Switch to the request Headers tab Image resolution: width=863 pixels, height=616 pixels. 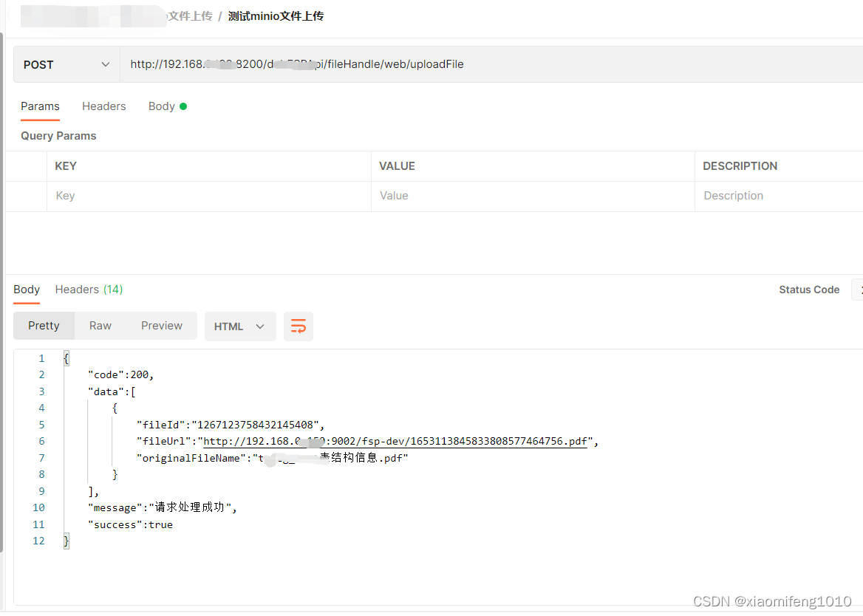pos(104,106)
